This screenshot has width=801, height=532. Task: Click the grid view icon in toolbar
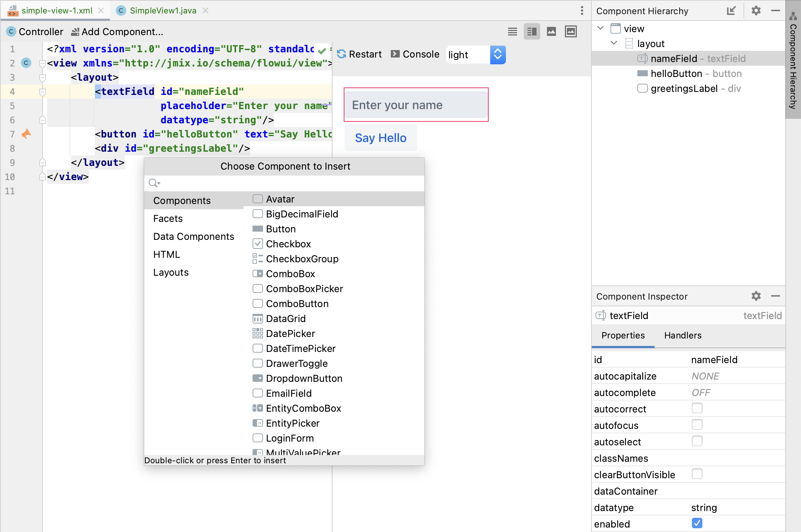[x=531, y=32]
